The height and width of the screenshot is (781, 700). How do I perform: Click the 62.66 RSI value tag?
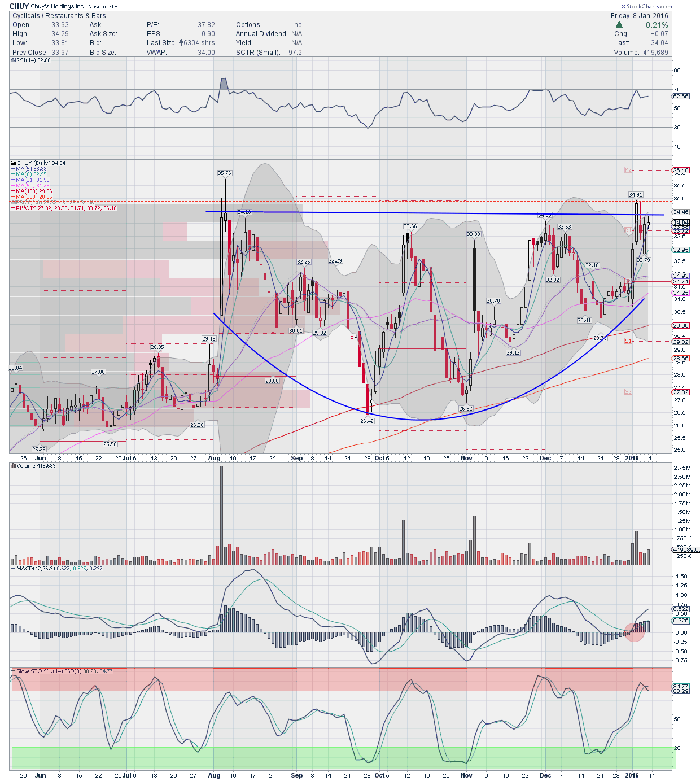681,96
